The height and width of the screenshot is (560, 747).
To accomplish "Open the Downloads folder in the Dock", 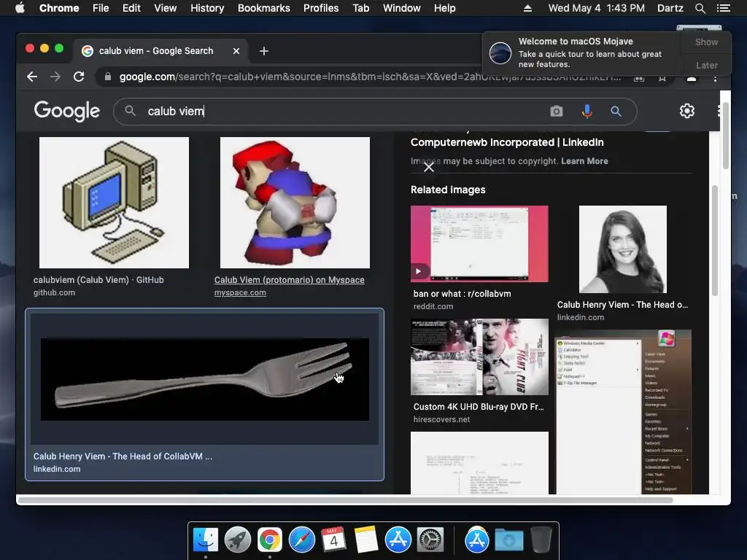I will [508, 540].
